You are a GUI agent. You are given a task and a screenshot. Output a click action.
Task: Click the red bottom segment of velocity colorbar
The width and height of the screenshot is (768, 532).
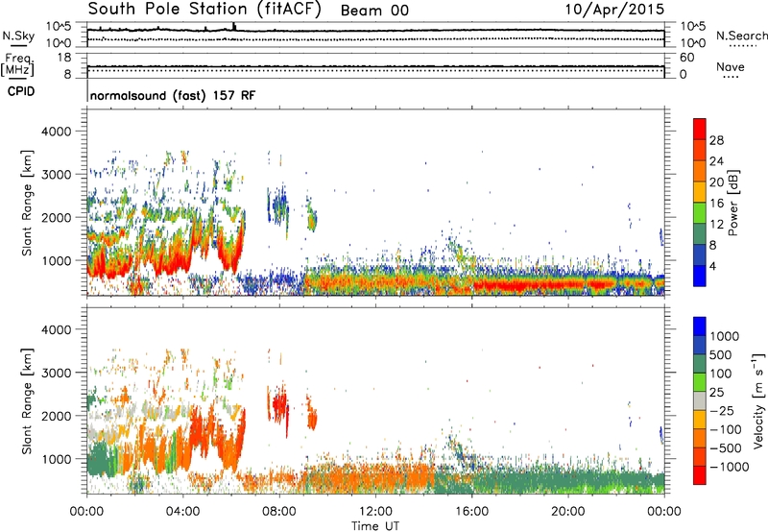(x=700, y=475)
